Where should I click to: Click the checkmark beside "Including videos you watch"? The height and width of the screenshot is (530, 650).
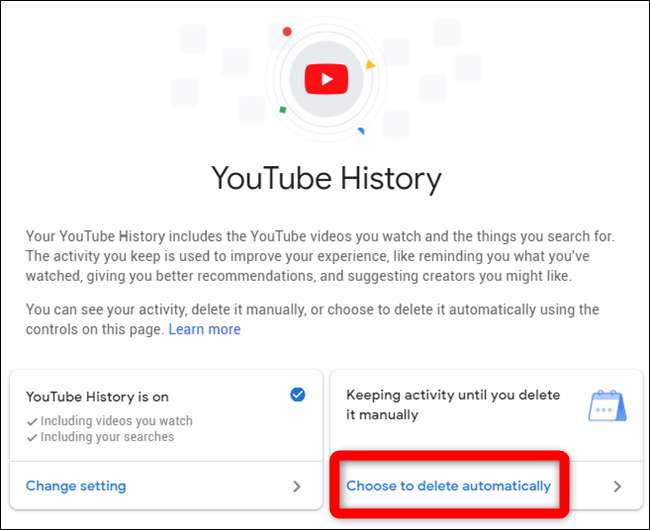32,421
